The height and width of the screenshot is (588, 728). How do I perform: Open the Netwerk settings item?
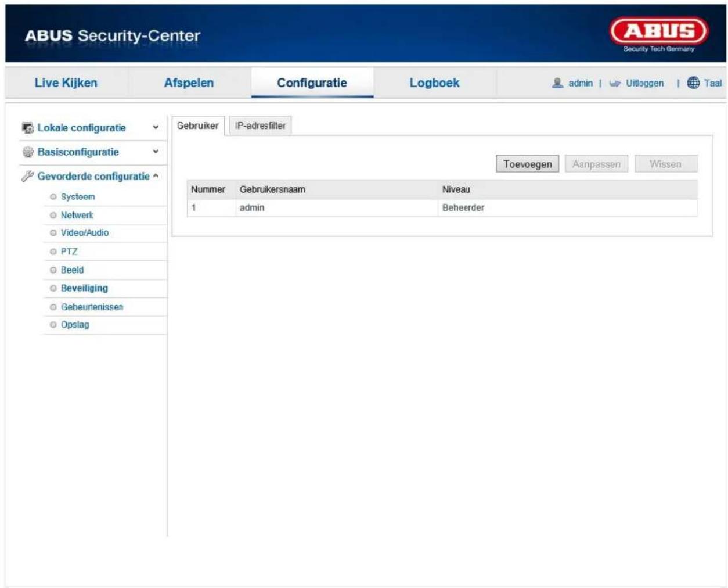(x=77, y=216)
